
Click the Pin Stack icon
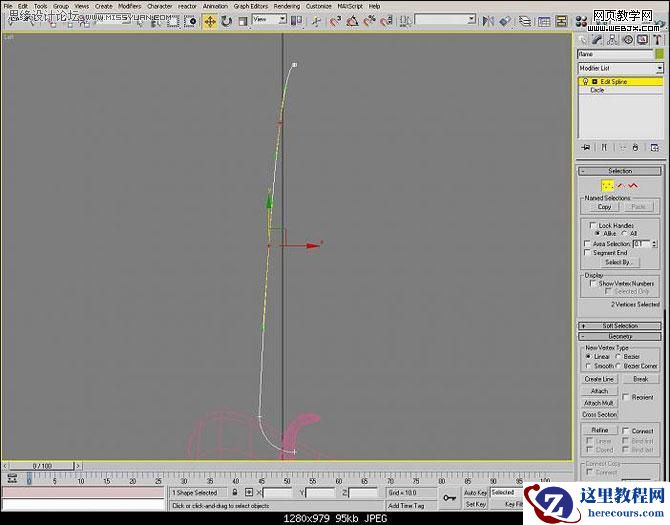[x=586, y=147]
